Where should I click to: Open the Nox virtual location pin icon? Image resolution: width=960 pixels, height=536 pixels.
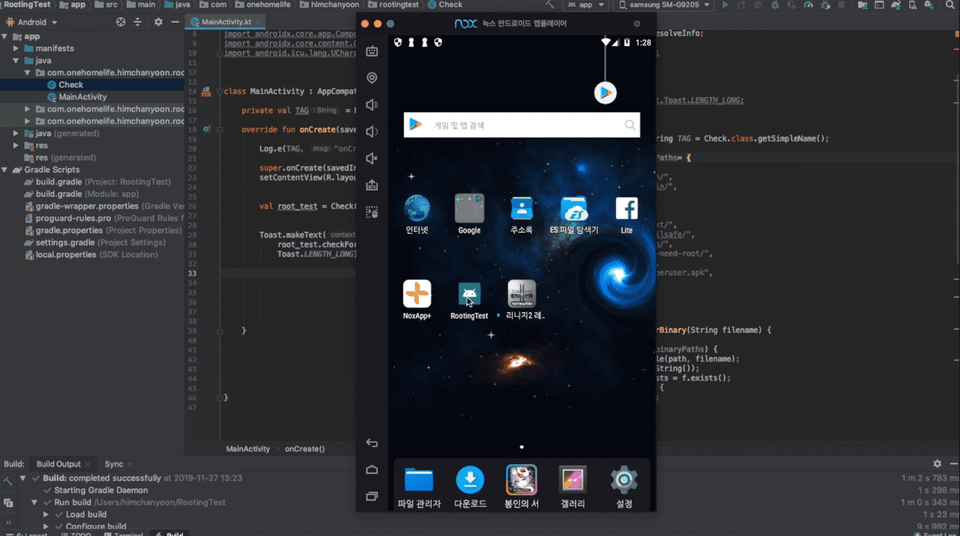coord(372,78)
